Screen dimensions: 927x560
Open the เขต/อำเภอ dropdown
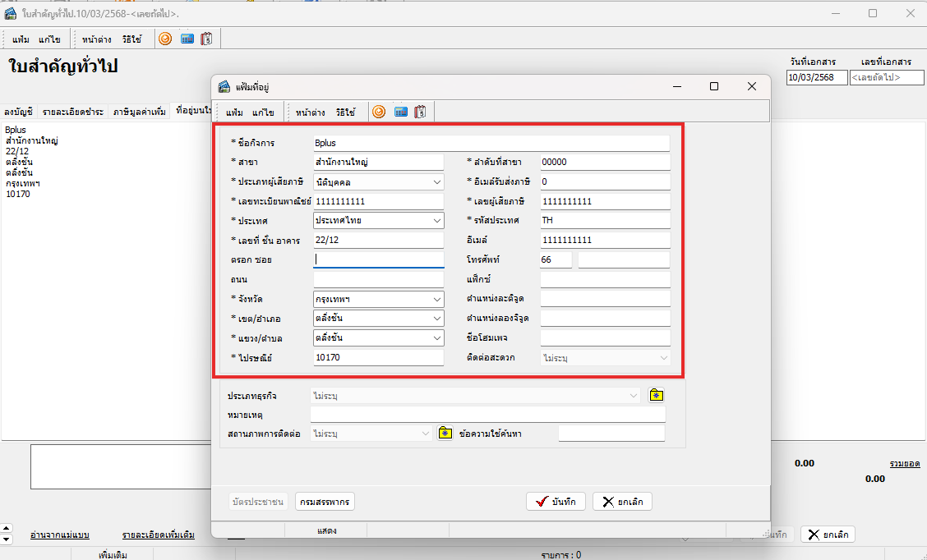click(x=436, y=319)
